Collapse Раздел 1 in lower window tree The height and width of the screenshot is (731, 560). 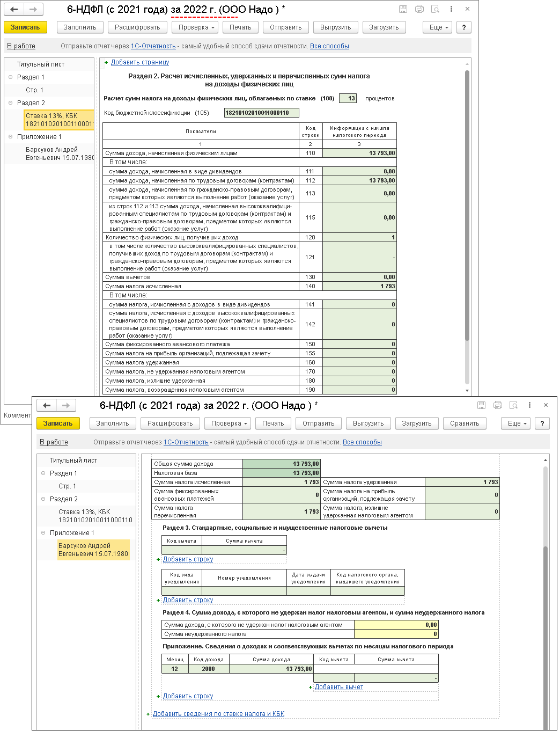(43, 473)
